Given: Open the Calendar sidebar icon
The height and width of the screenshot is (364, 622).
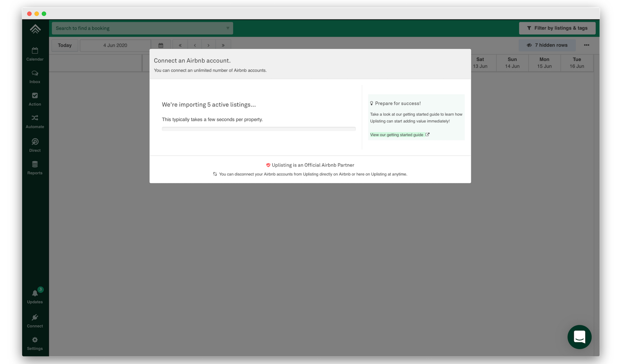Looking at the screenshot, I should click(x=35, y=54).
